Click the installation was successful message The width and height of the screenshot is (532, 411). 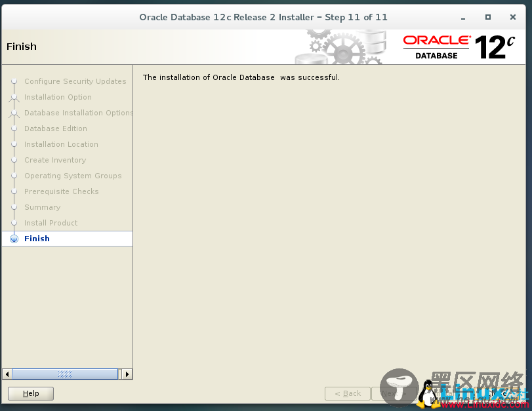[x=241, y=77]
